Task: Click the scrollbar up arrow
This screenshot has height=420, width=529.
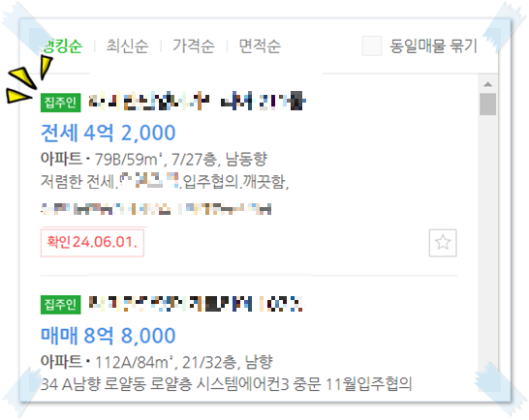Action: (x=488, y=84)
